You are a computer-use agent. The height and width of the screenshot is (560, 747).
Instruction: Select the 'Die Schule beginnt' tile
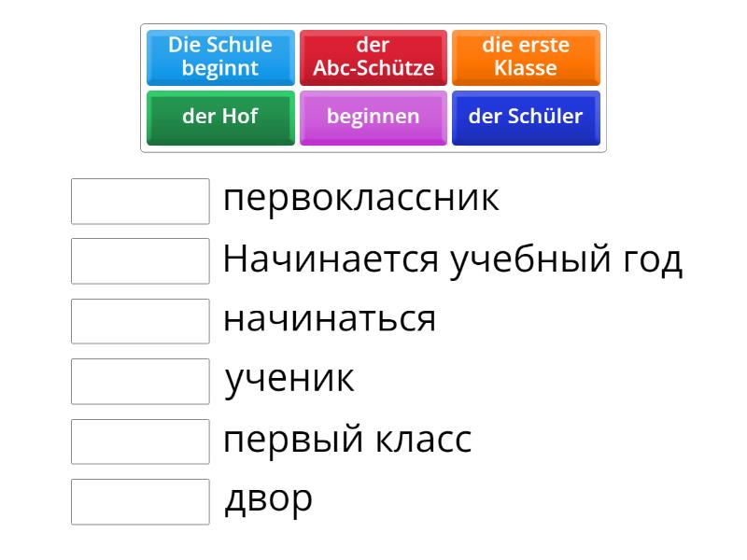point(220,56)
